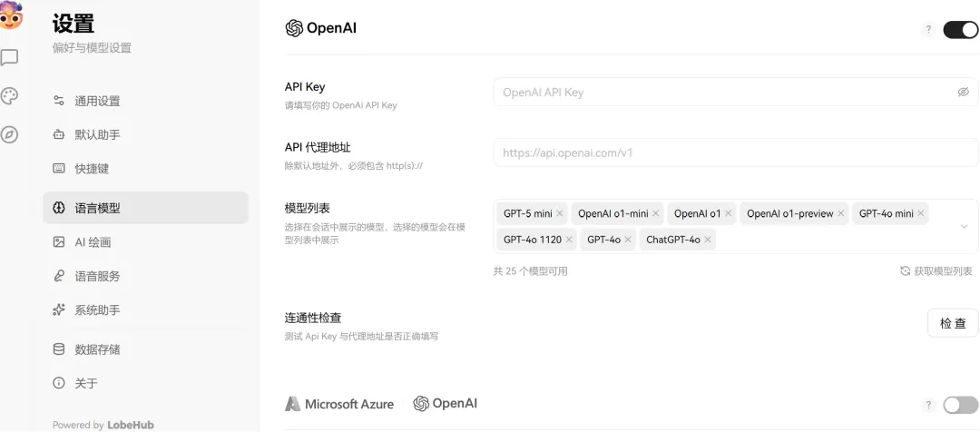The image size is (980, 432).
Task: Toggle API key visibility eye icon
Action: (x=963, y=92)
